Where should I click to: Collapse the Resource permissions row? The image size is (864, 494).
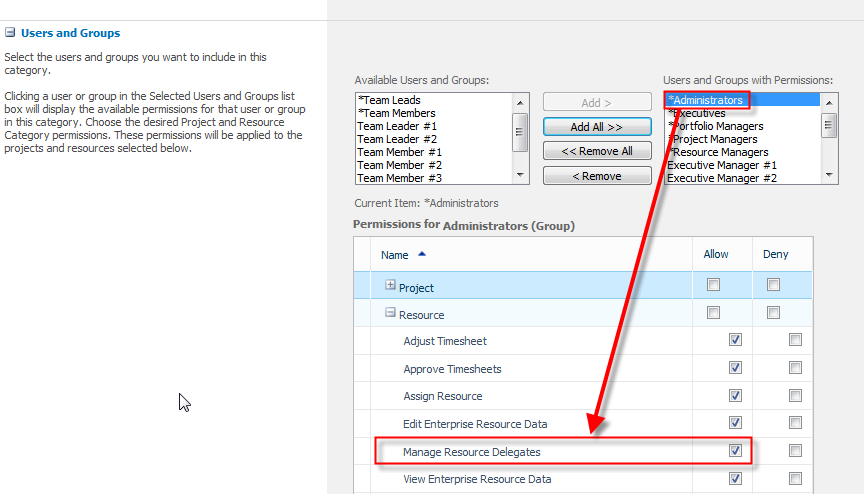click(391, 314)
